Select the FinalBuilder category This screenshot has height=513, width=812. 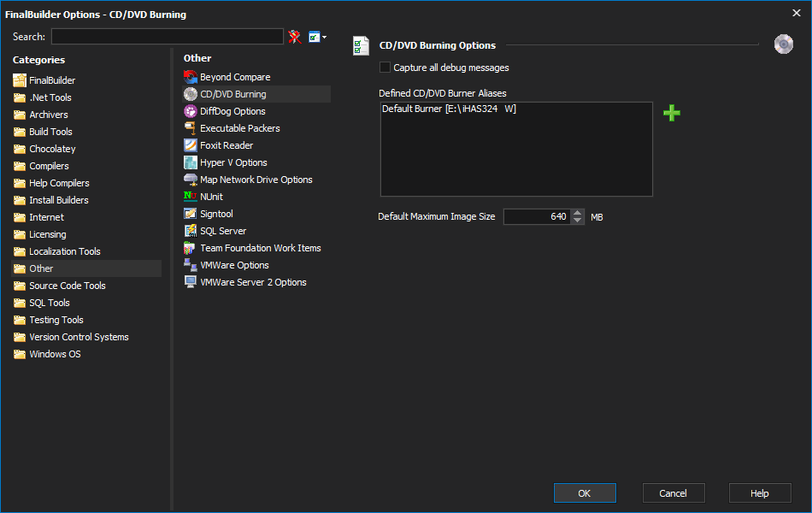pyautogui.click(x=44, y=80)
